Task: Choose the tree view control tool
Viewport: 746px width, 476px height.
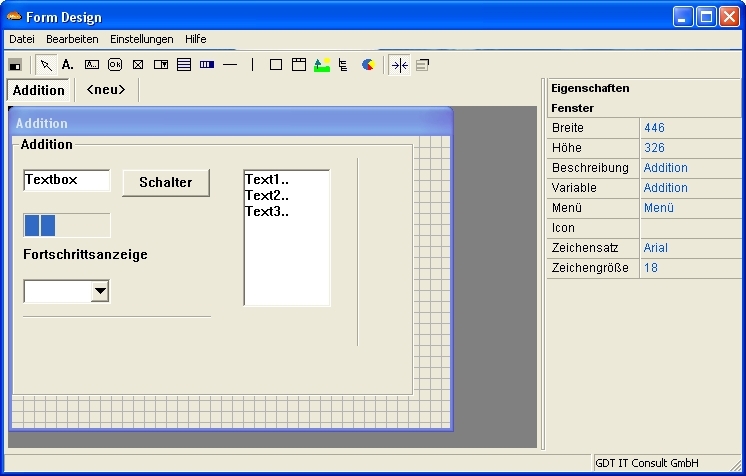Action: (344, 65)
